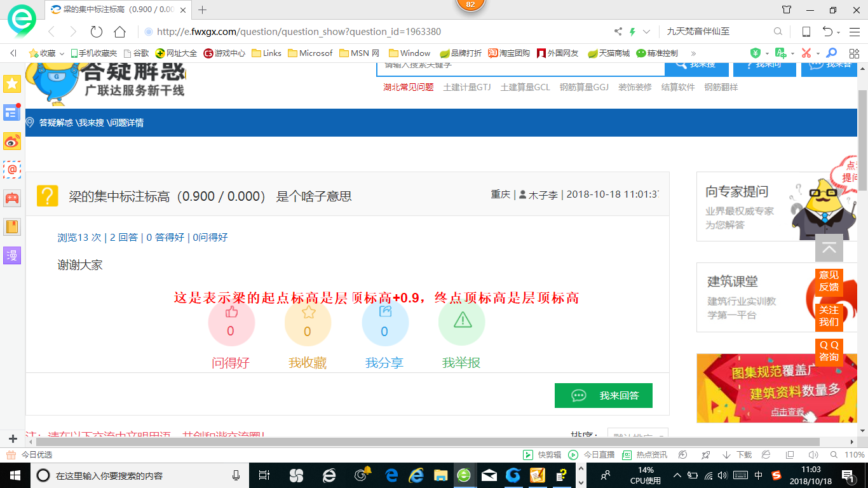Click the horizontal page scrollbar
This screenshot has width=868, height=488.
click(428, 442)
